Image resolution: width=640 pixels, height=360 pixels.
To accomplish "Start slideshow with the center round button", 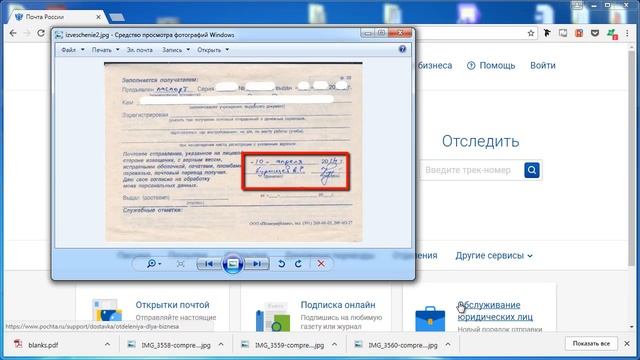I will click(x=233, y=264).
